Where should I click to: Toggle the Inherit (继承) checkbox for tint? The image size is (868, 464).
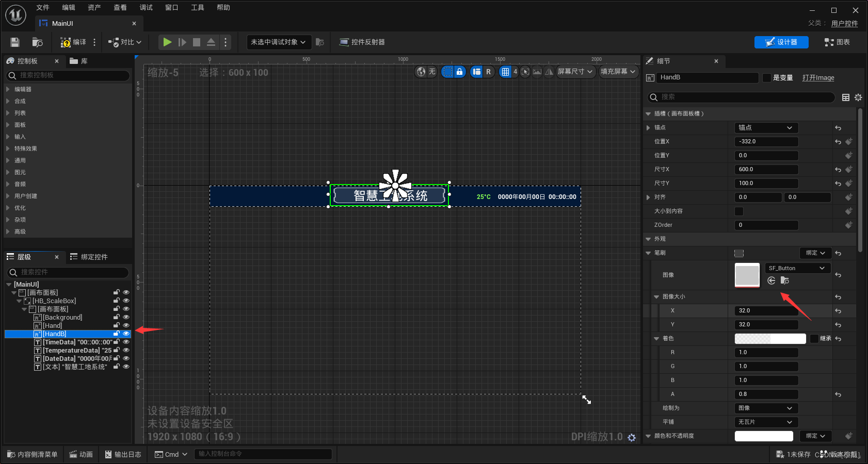(814, 339)
